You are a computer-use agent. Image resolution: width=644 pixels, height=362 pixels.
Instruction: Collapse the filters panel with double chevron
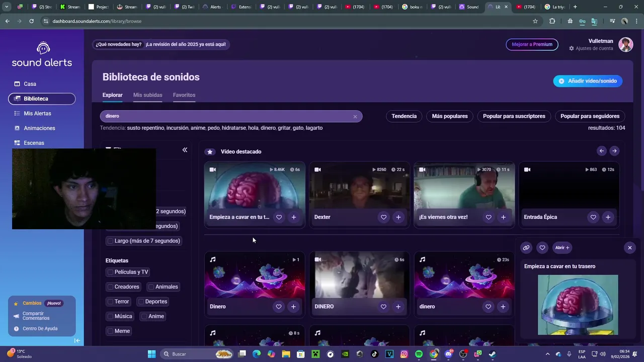coord(185,150)
